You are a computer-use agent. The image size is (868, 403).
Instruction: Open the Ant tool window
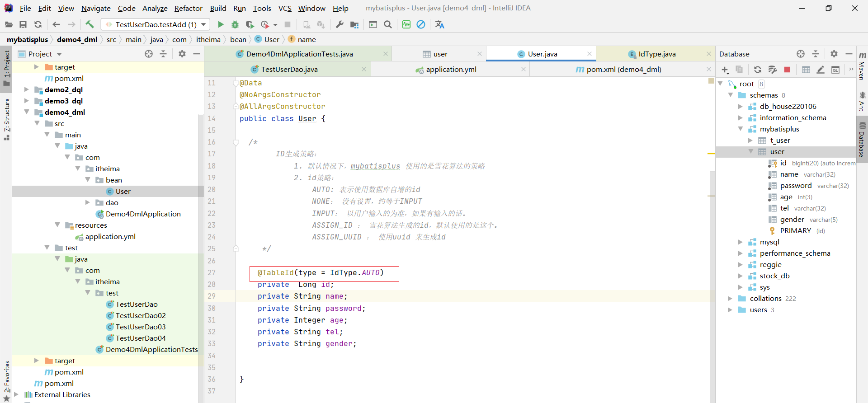pos(862,101)
